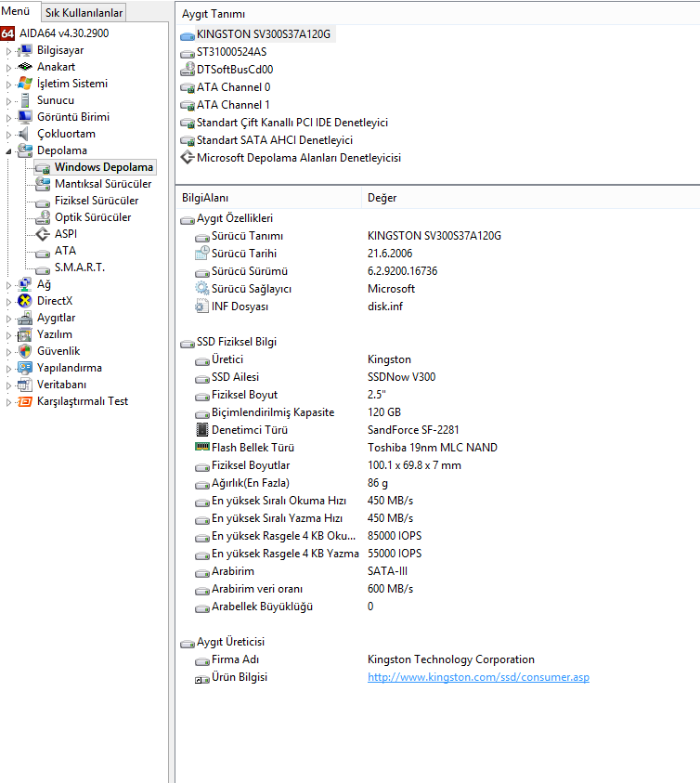Viewport: 700px width, 783px height.
Task: Click the Yapılandırma configuration icon
Action: [x=24, y=368]
